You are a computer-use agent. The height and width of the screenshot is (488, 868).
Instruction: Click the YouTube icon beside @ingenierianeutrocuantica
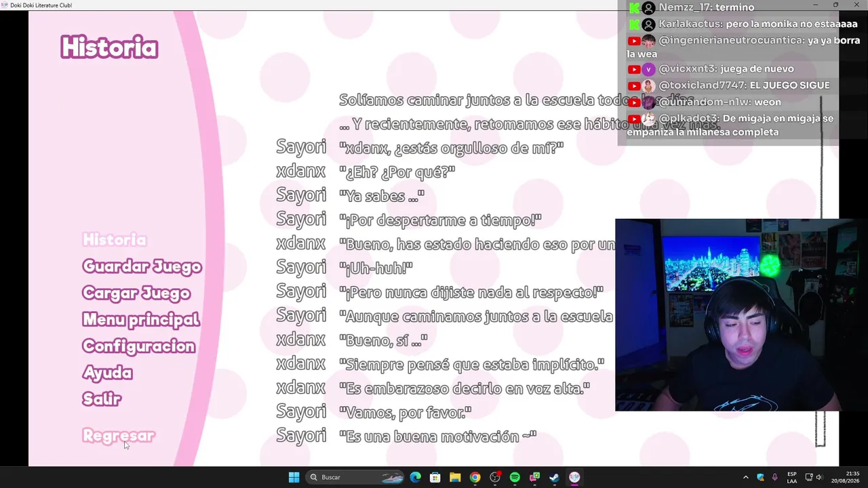tap(634, 41)
